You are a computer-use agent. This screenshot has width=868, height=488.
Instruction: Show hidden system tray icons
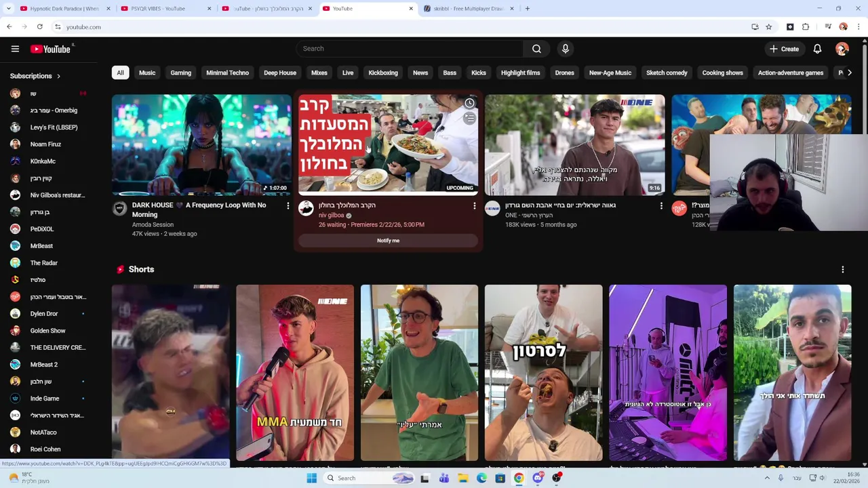coord(767,478)
